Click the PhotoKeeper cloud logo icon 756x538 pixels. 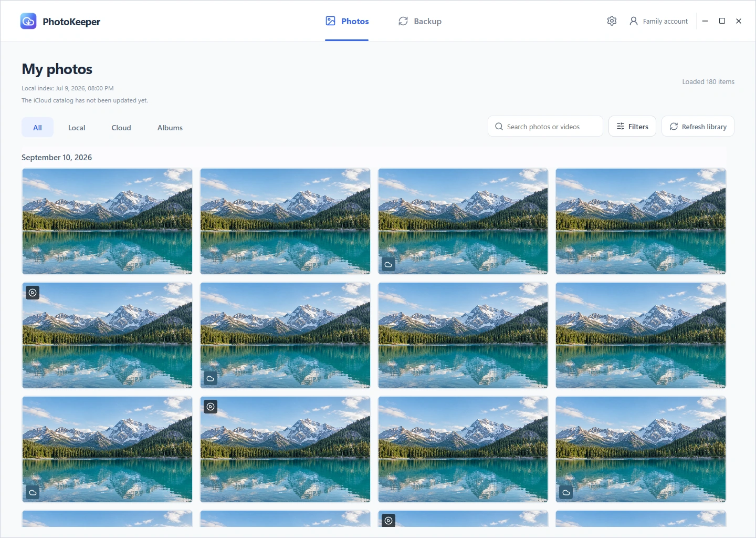(x=28, y=21)
